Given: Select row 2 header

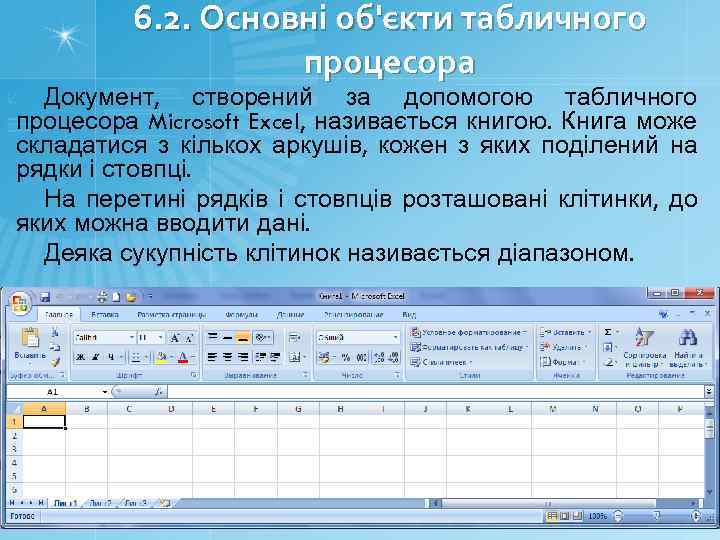Looking at the screenshot, I should click(14, 435).
